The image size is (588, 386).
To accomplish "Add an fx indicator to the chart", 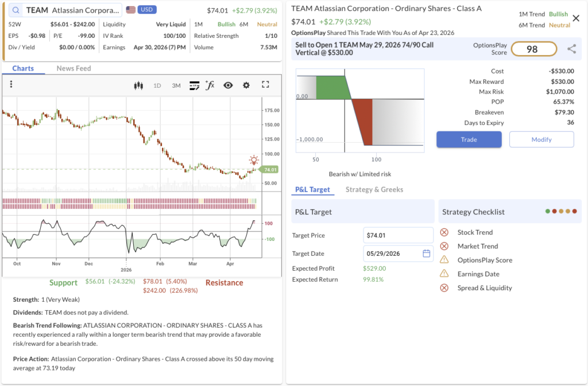I will [x=210, y=85].
